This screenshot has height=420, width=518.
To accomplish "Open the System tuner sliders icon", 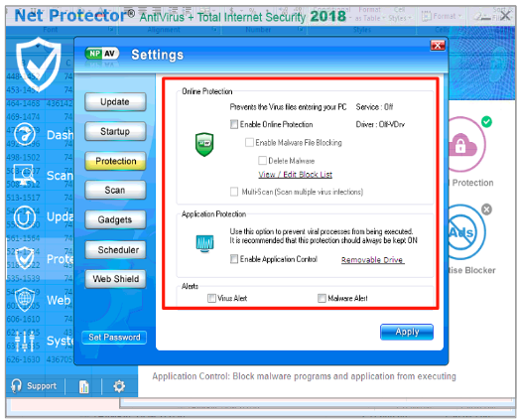I will [24, 341].
